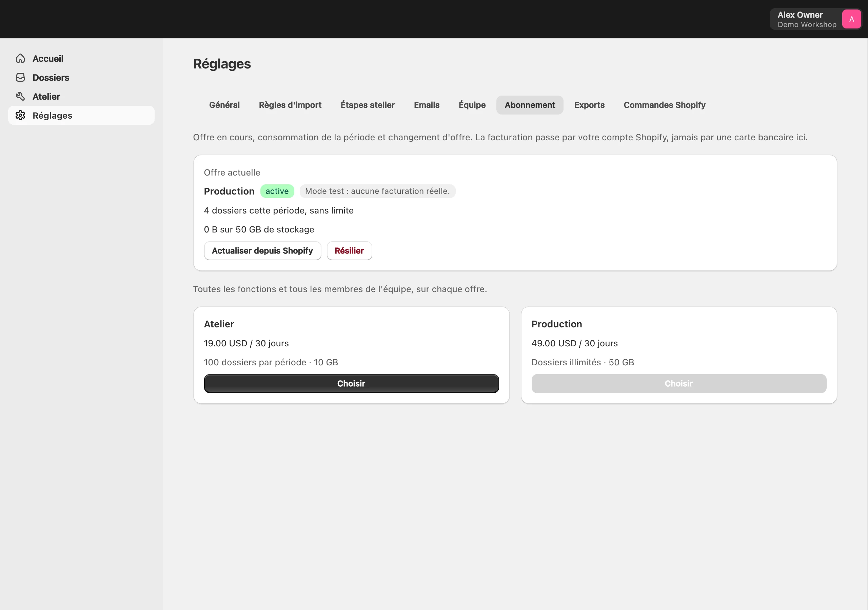Open the Règles d'import tab

coord(290,105)
